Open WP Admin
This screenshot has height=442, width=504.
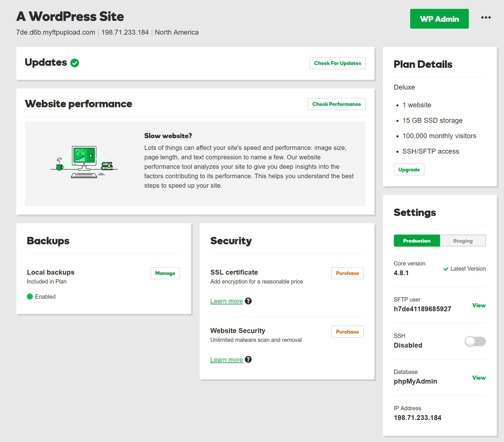tap(439, 19)
